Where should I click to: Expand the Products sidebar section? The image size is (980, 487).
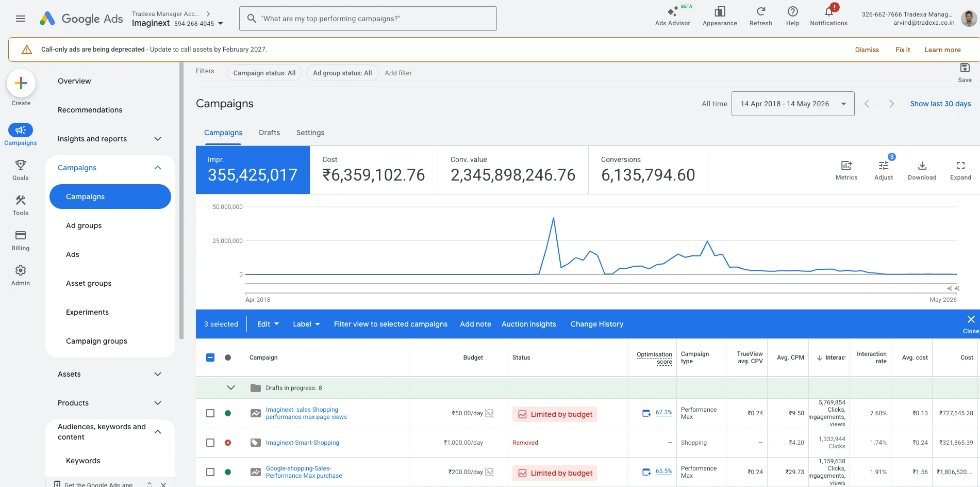158,403
